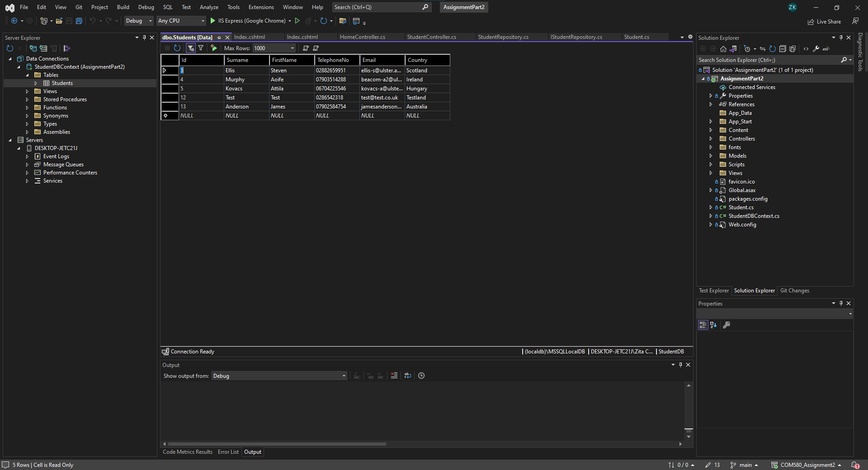
Task: Expand the Controllers folder in Solution Explorer
Action: (711, 139)
